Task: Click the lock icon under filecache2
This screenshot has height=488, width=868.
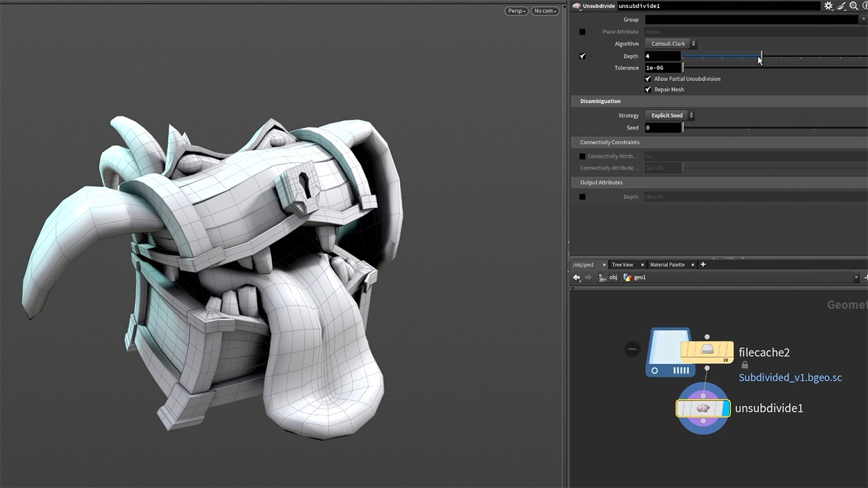Action: click(x=745, y=365)
